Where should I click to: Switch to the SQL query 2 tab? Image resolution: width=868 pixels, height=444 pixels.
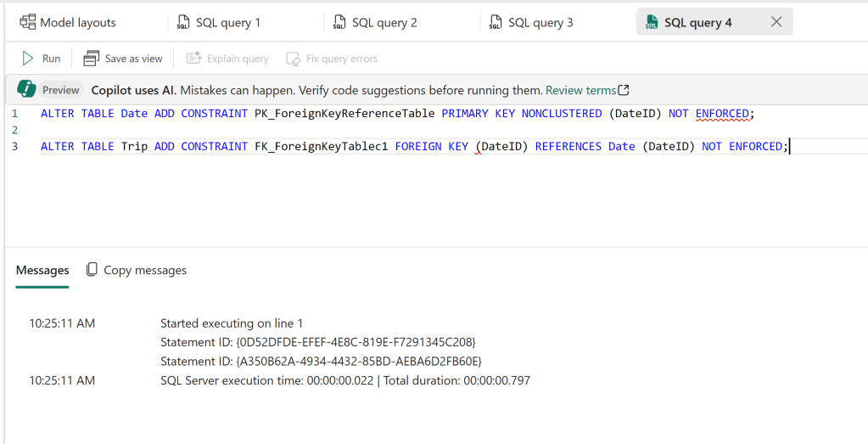(384, 23)
